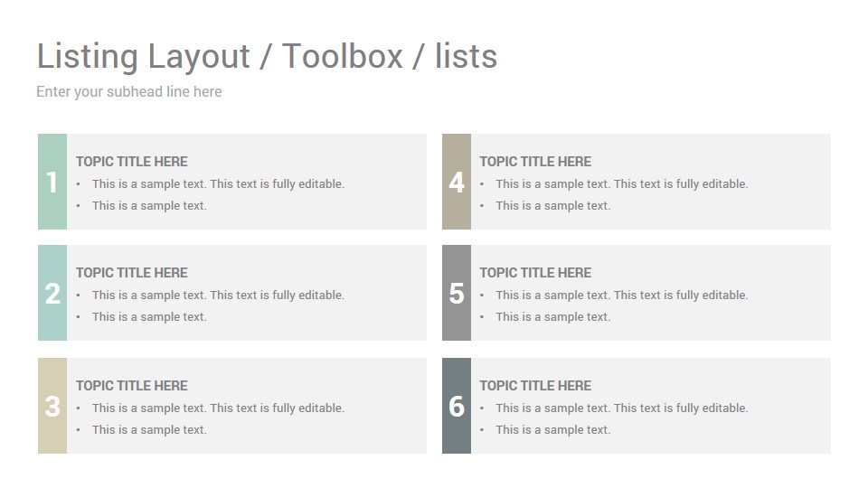This screenshot has width=868, height=488.
Task: Click the first bullet text in box 4
Action: 622,184
